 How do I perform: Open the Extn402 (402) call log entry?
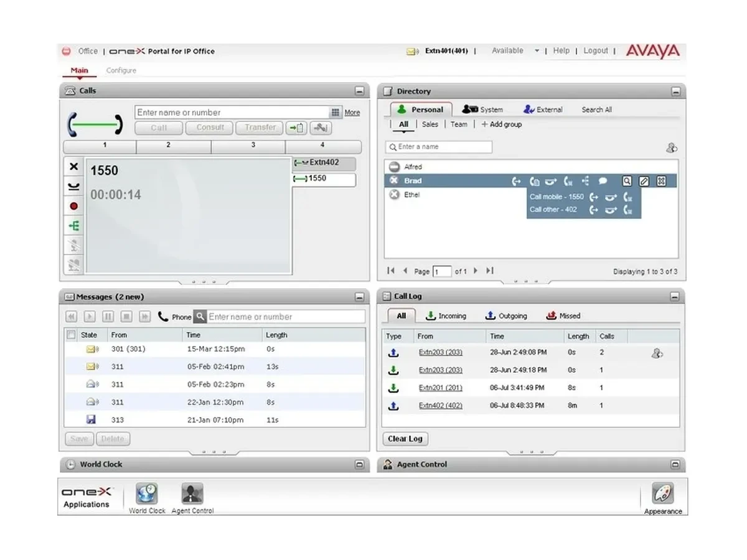tap(441, 406)
